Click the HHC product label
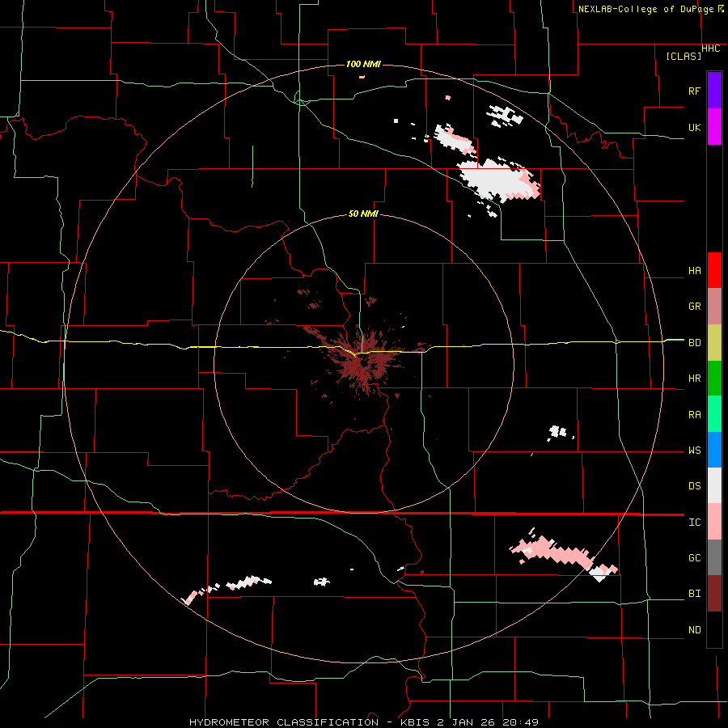Viewport: 728px width, 728px height. pos(711,49)
